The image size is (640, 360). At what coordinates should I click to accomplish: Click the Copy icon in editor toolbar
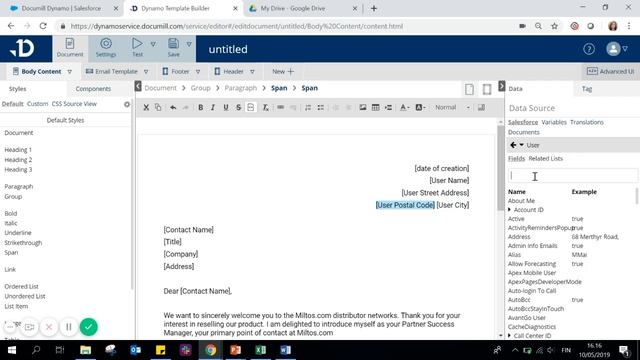pyautogui.click(x=158, y=107)
